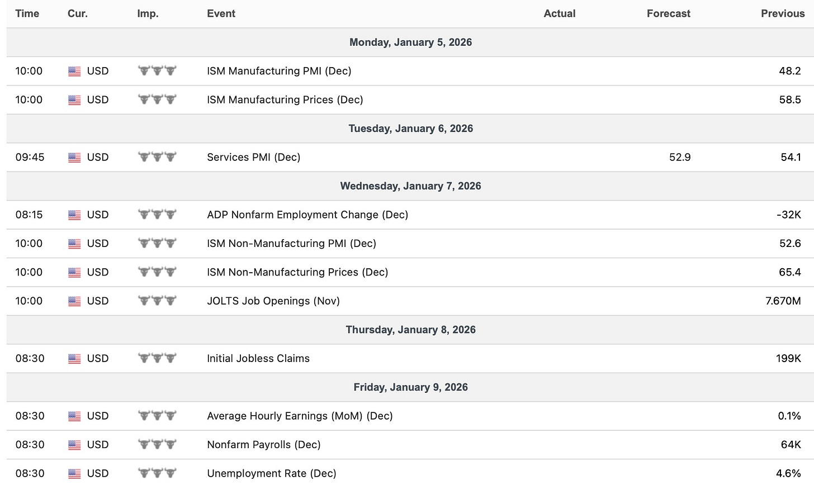
Task: Click the 09:45 time cell
Action: (30, 157)
